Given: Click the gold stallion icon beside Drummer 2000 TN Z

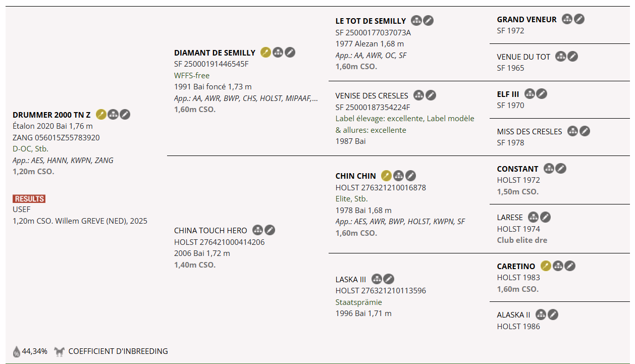Looking at the screenshot, I should 101,115.
